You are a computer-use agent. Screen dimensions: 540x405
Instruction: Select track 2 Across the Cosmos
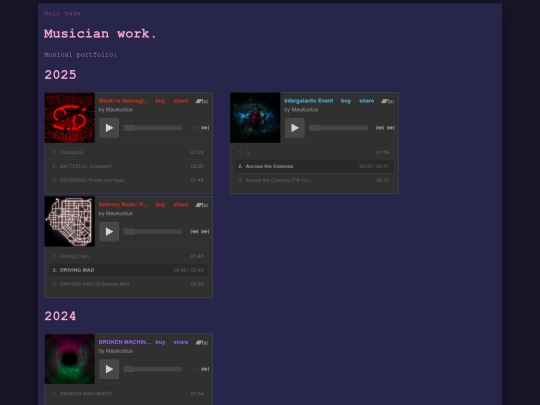pos(314,166)
